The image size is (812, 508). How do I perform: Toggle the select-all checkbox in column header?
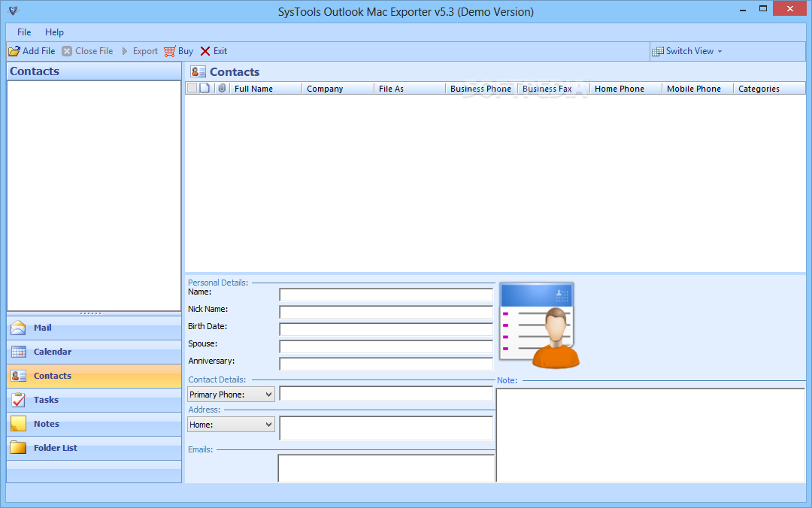[x=192, y=88]
